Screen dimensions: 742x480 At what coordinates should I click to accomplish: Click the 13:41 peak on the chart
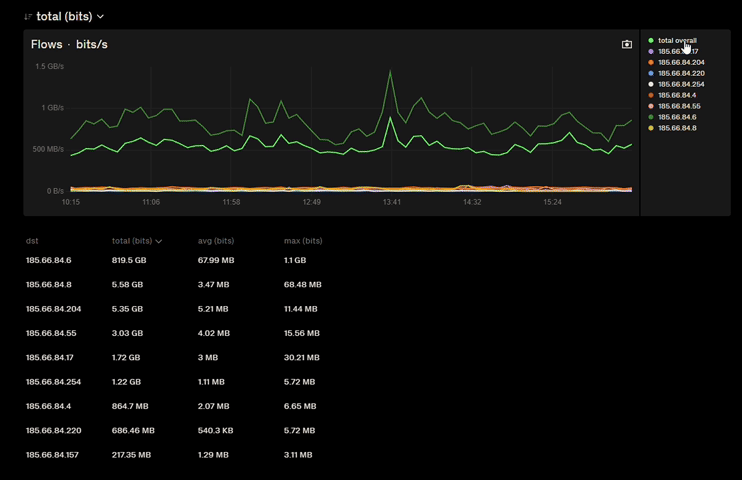(x=390, y=72)
